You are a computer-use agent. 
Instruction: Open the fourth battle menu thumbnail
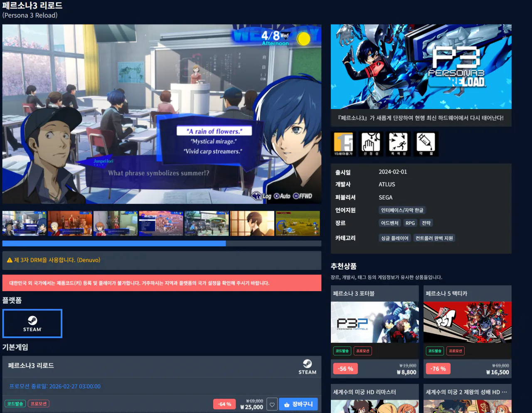tap(161, 223)
